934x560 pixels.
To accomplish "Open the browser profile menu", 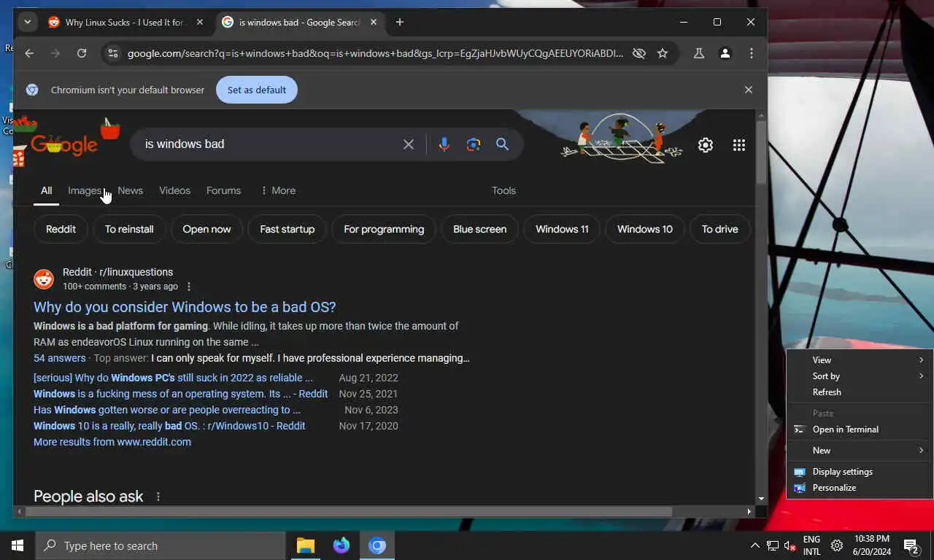I will pos(725,53).
